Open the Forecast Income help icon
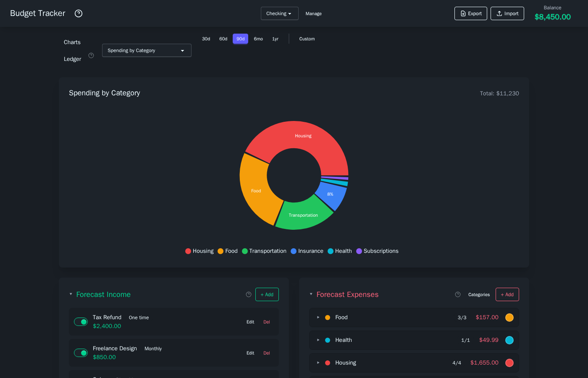The image size is (588, 378). [x=249, y=294]
